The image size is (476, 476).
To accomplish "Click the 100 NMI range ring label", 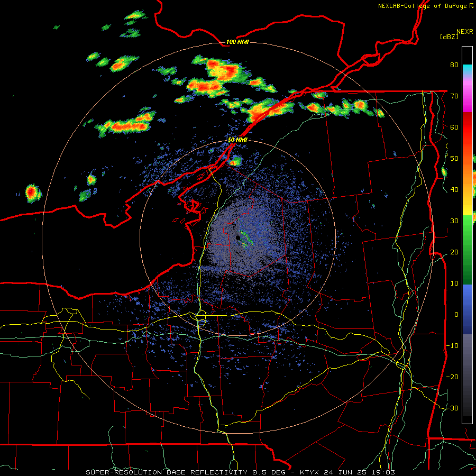I will [x=237, y=42].
